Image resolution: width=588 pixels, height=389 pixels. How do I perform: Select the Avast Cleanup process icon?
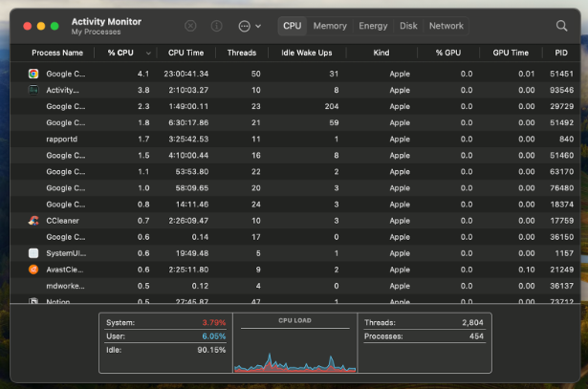[x=33, y=269]
